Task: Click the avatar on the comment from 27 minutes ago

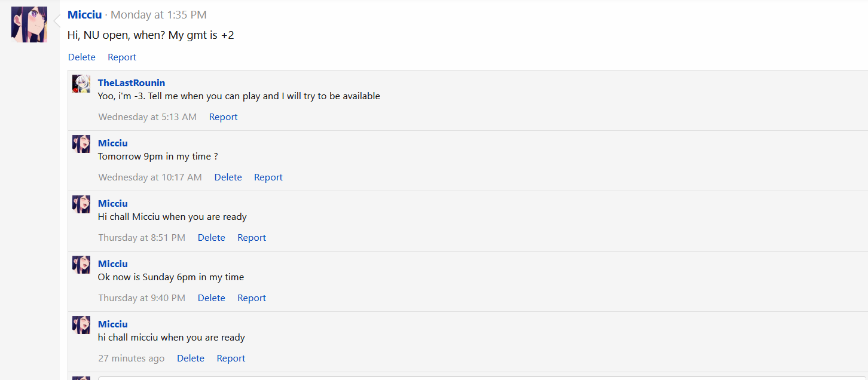Action: [x=81, y=325]
